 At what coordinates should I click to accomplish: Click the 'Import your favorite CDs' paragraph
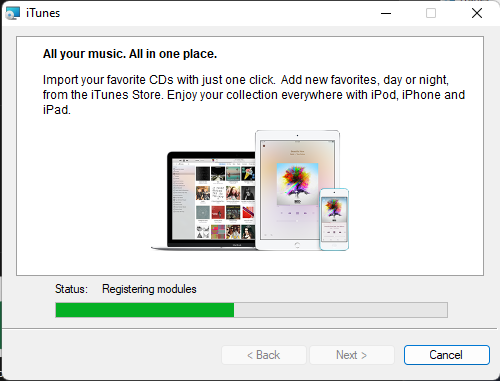pos(254,95)
